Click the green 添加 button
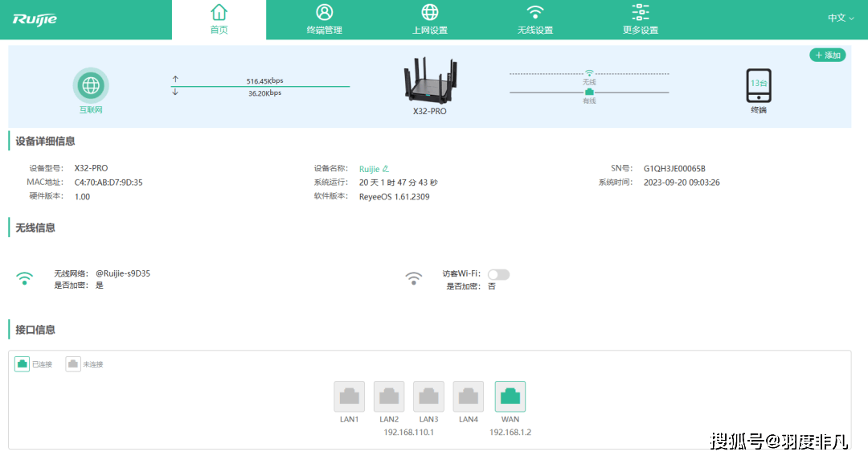Screen dimensions: 868x460 pos(827,55)
